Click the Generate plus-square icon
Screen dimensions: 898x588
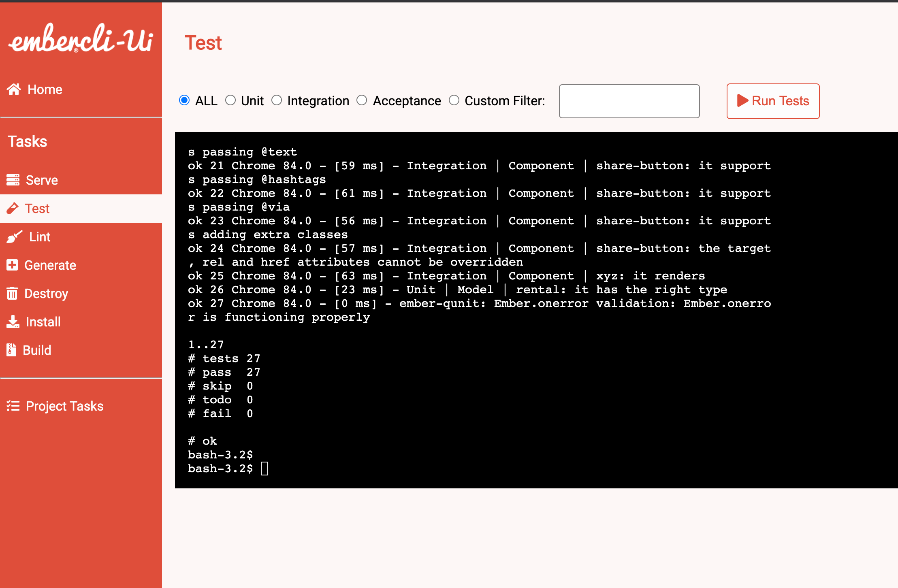tap(12, 265)
